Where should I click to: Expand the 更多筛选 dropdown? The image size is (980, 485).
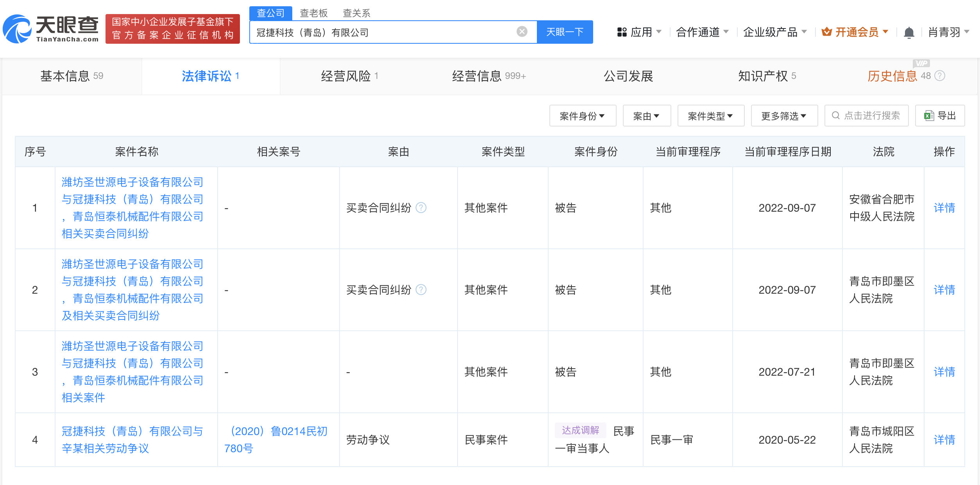point(784,116)
